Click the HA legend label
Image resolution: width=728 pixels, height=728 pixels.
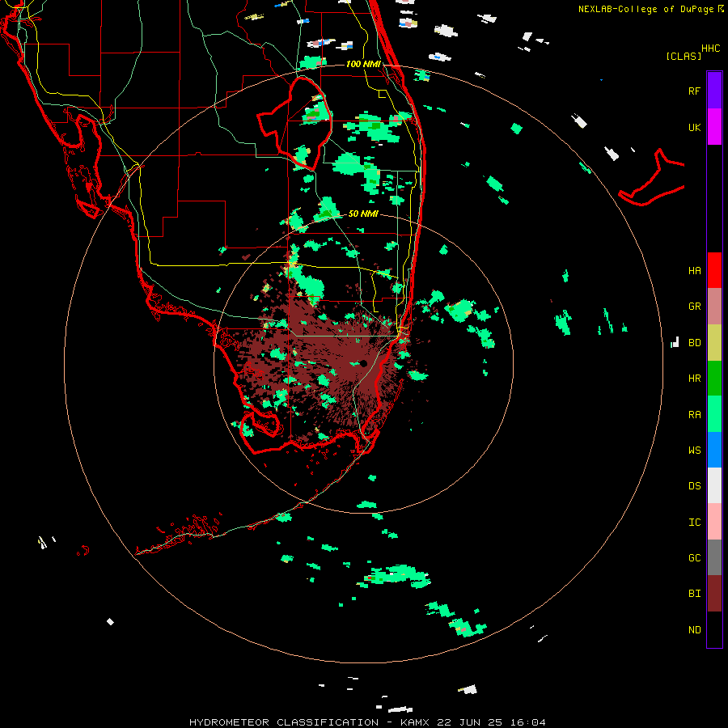pos(694,271)
